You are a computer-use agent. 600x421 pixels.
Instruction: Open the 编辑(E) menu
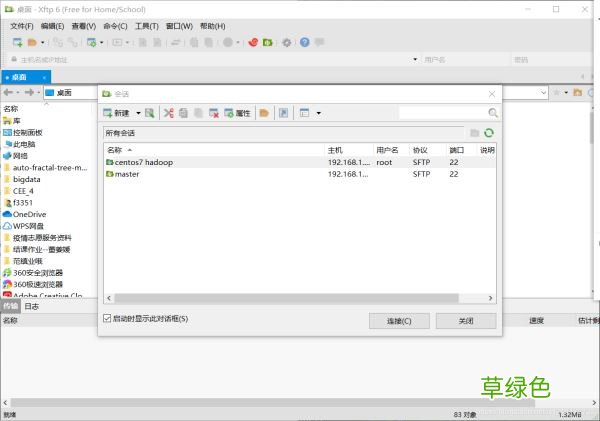(x=52, y=26)
